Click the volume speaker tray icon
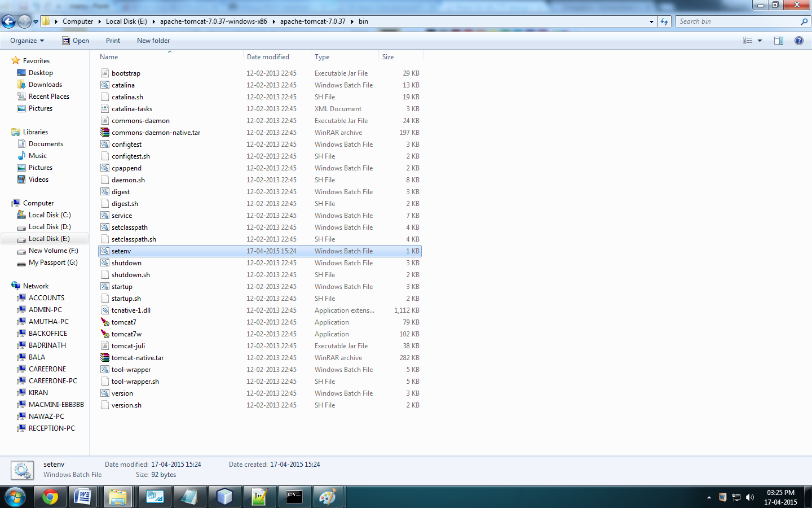The image size is (812, 508). [750, 497]
